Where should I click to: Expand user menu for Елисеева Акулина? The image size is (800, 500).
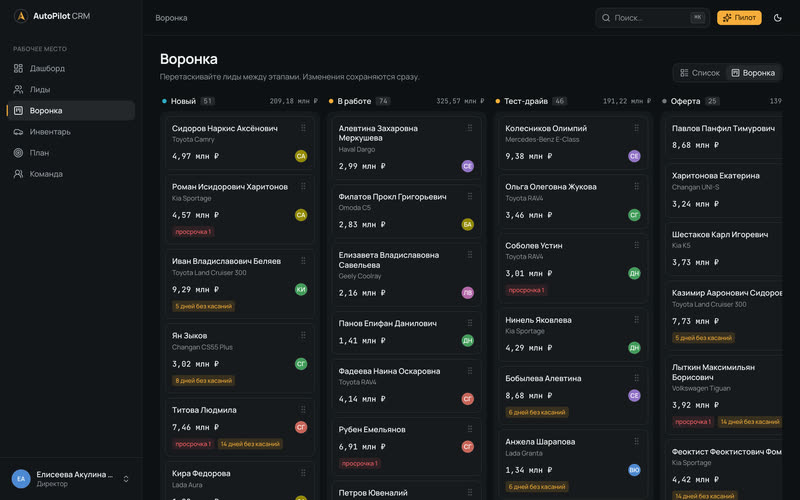tap(126, 479)
